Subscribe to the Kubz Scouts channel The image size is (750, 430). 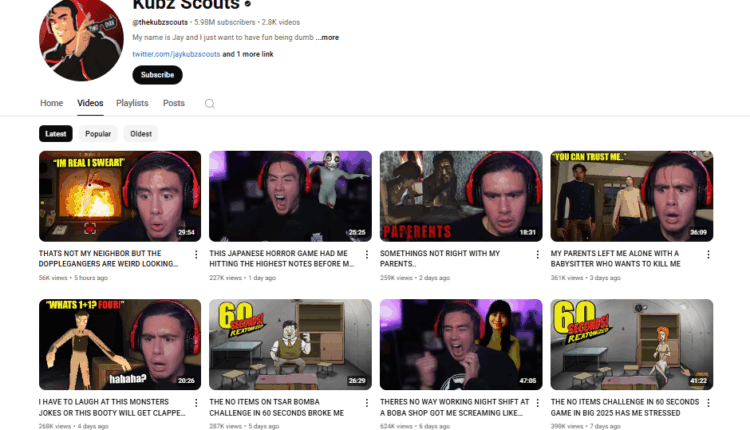[157, 75]
